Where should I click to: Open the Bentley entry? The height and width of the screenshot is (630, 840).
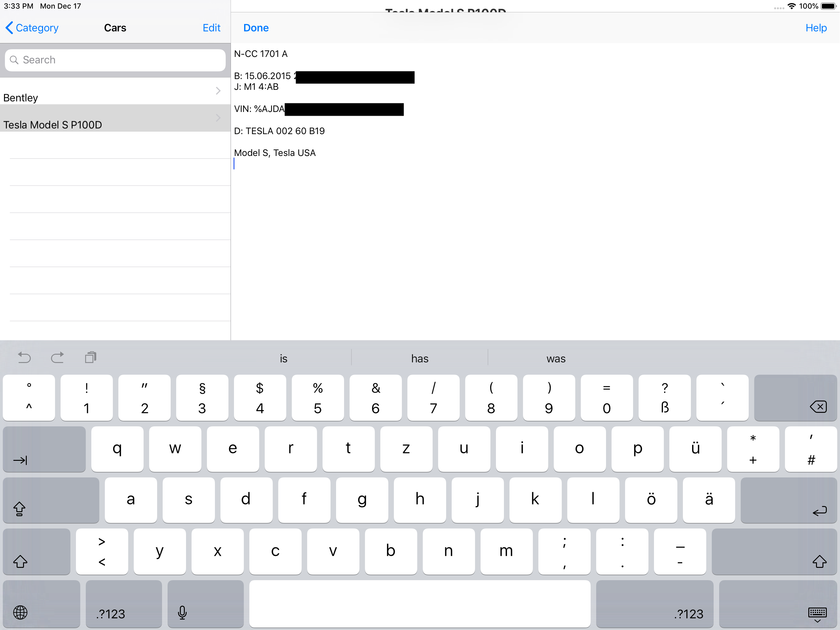click(x=115, y=91)
